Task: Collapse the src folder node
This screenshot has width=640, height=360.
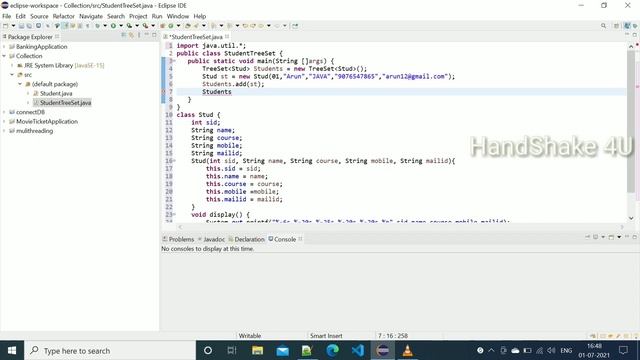Action: 12,75
